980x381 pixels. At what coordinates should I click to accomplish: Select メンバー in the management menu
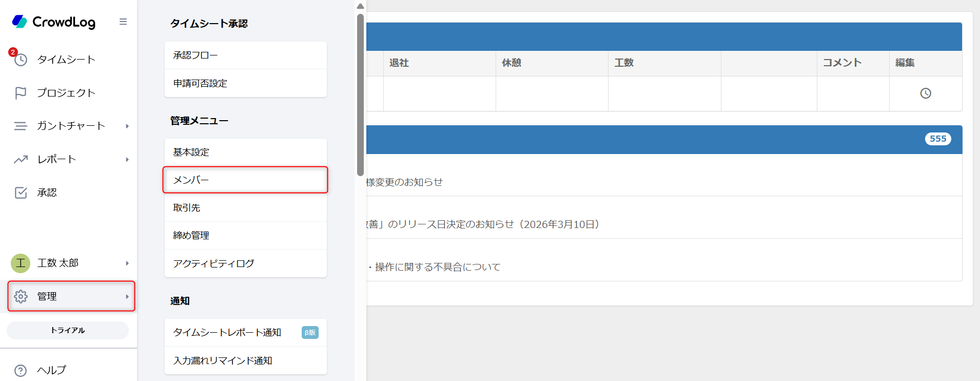click(x=245, y=180)
